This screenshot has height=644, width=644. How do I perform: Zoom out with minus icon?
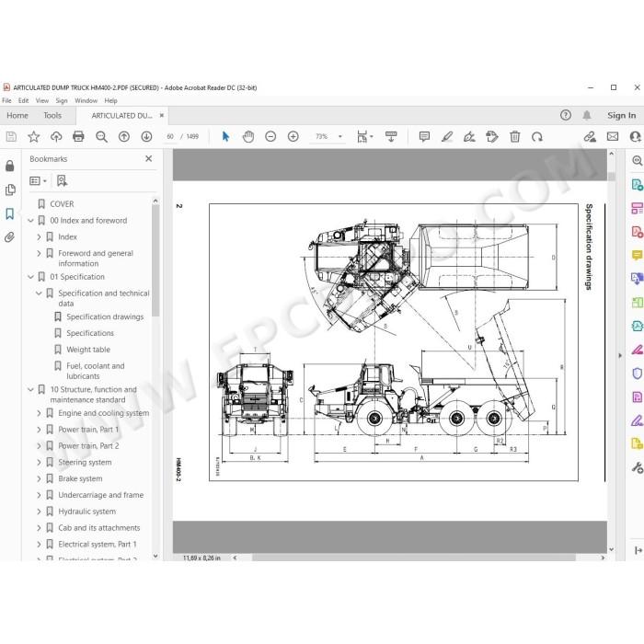coord(270,136)
